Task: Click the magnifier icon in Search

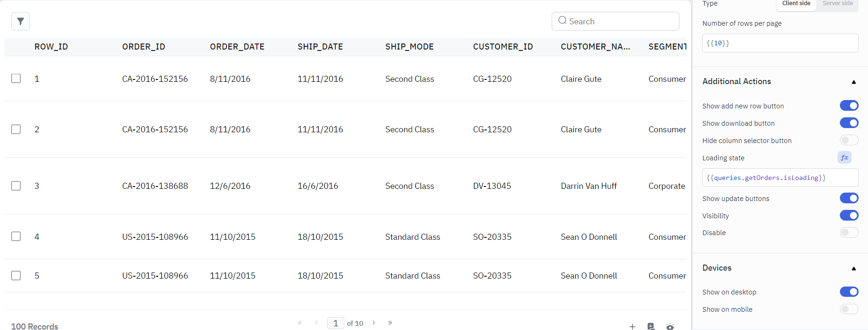Action: [x=562, y=21]
